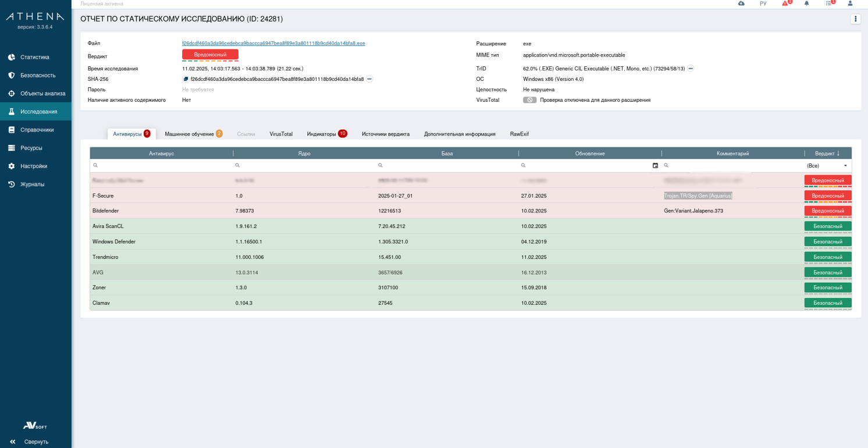The width and height of the screenshot is (868, 448).
Task: Go to Статистика in the sidebar
Action: (35, 57)
